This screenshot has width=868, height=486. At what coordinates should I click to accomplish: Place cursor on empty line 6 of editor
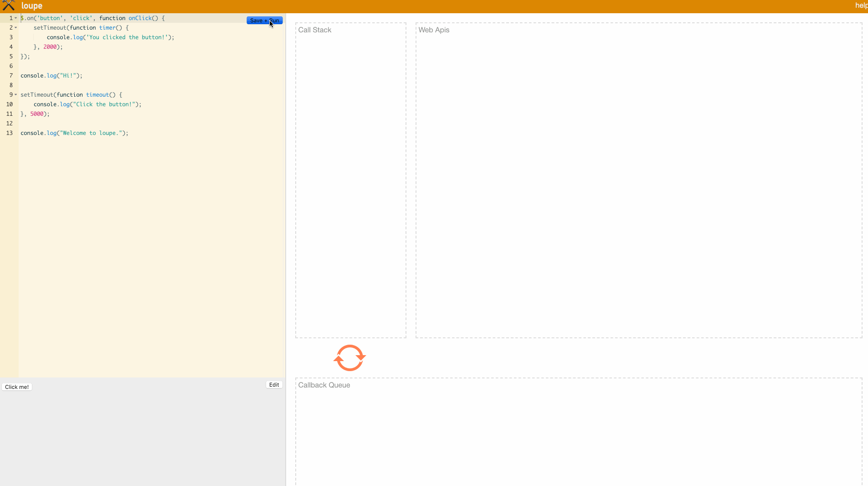(152, 66)
